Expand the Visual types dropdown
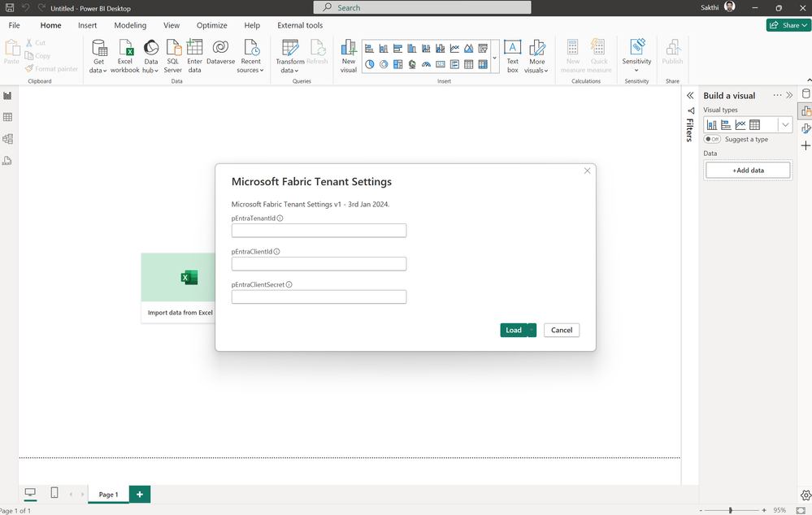 pos(785,125)
